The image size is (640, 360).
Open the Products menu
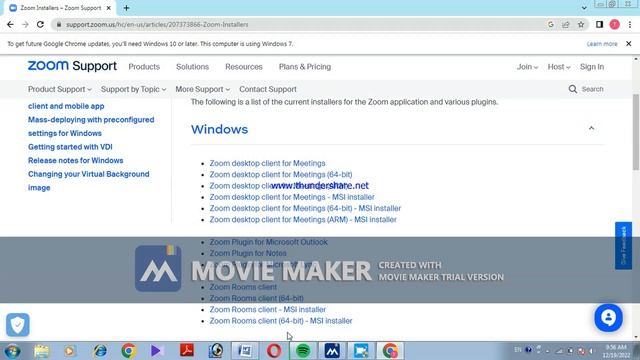pyautogui.click(x=144, y=67)
